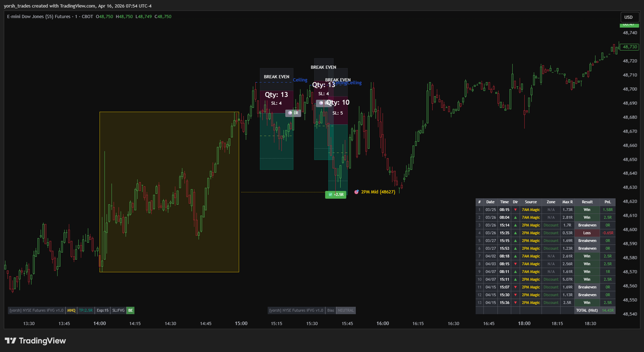Click the 48,700 price axis label
Image resolution: width=644 pixels, height=352 pixels.
pos(630,89)
